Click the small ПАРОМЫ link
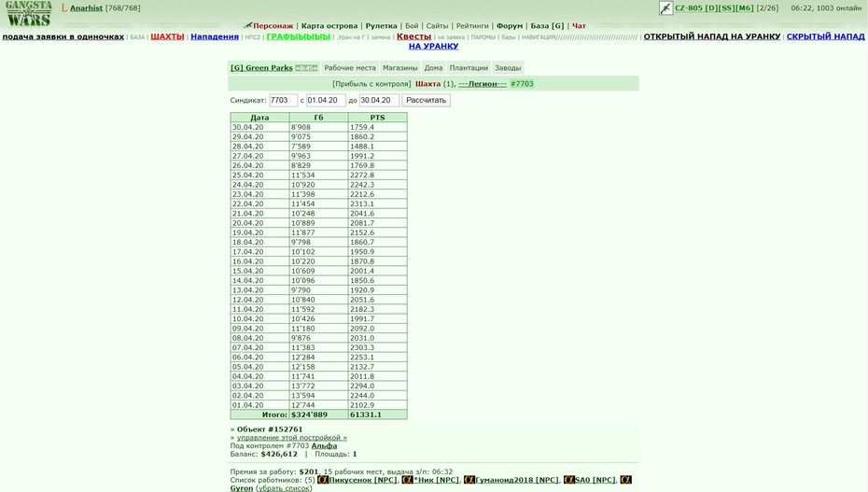868x492 pixels. [483, 37]
